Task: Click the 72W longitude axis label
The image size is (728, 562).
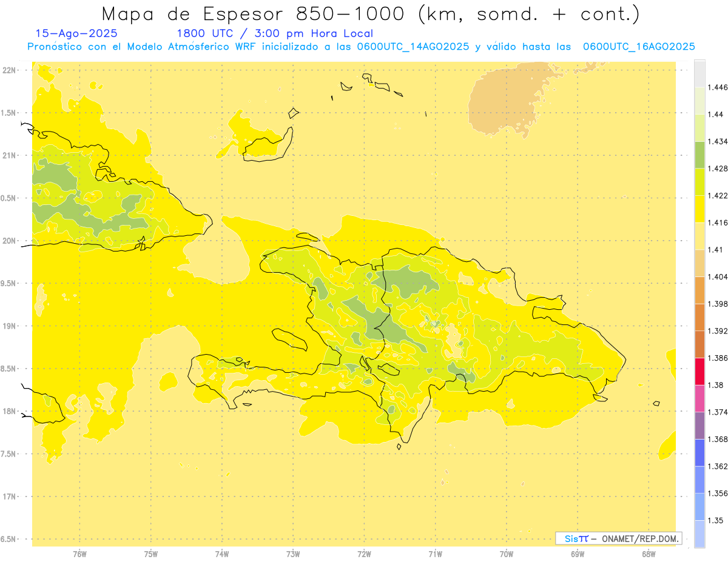Action: [x=364, y=554]
